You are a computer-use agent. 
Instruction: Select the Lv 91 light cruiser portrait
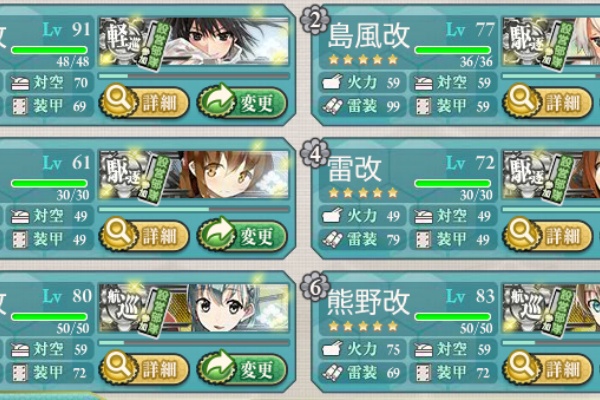tap(194, 41)
